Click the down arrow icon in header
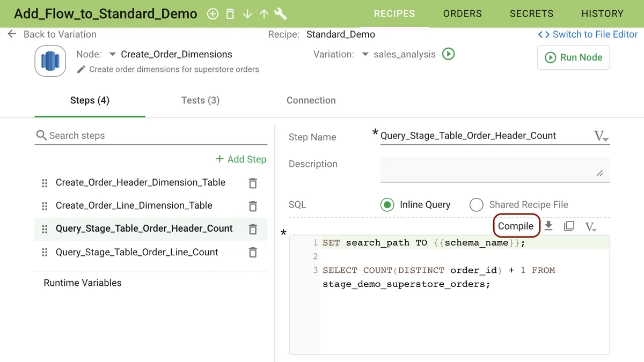Image resolution: width=644 pixels, height=362 pixels. (x=247, y=14)
